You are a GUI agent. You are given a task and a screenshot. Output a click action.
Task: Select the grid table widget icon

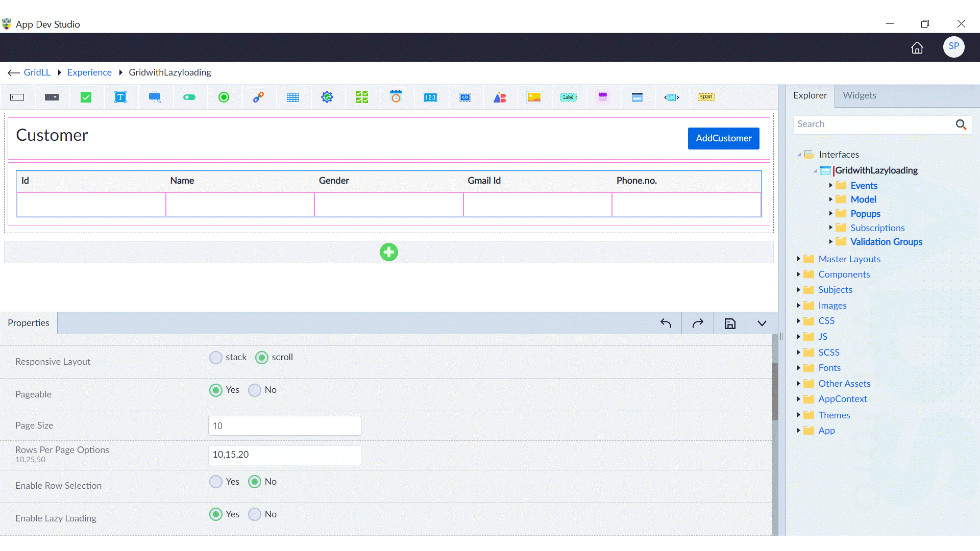pyautogui.click(x=293, y=97)
